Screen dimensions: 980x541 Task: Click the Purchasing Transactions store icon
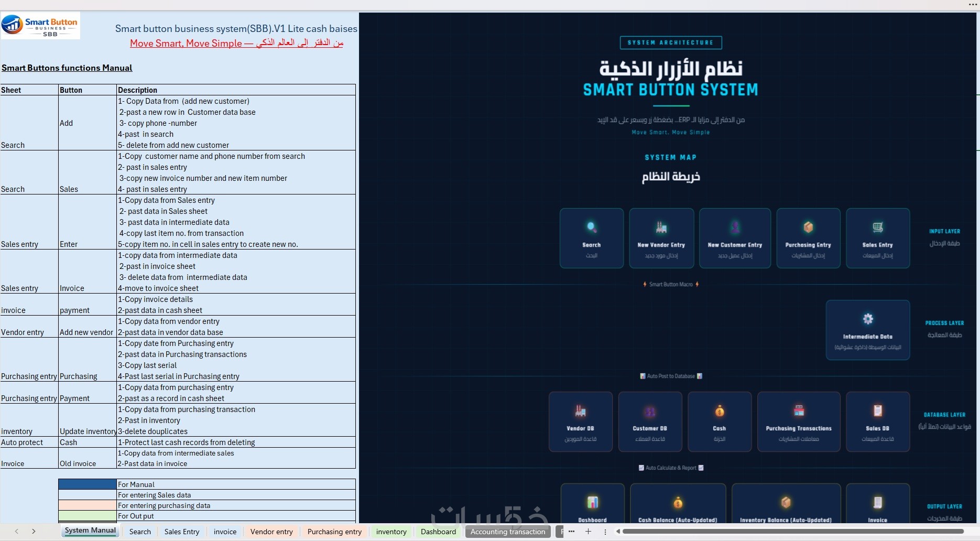click(799, 410)
